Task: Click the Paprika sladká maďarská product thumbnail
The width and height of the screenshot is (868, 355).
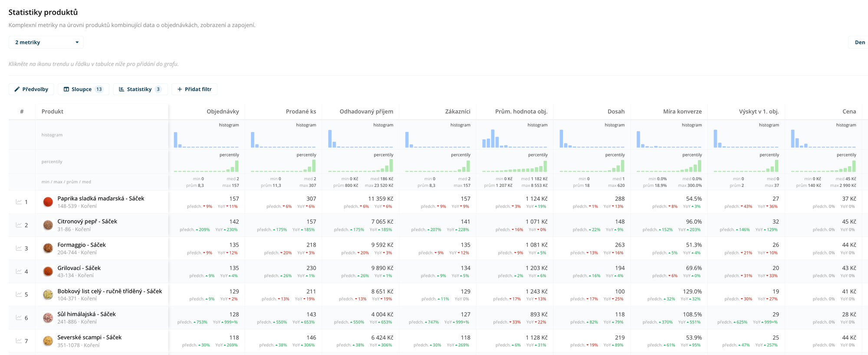Action: tap(48, 202)
